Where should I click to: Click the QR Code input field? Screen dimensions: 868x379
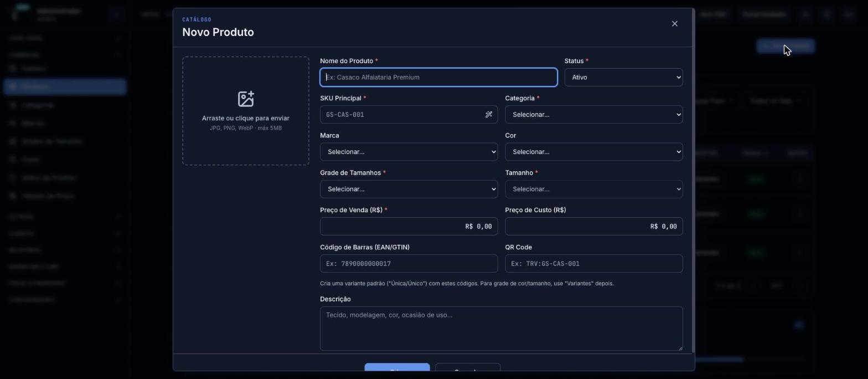click(593, 264)
